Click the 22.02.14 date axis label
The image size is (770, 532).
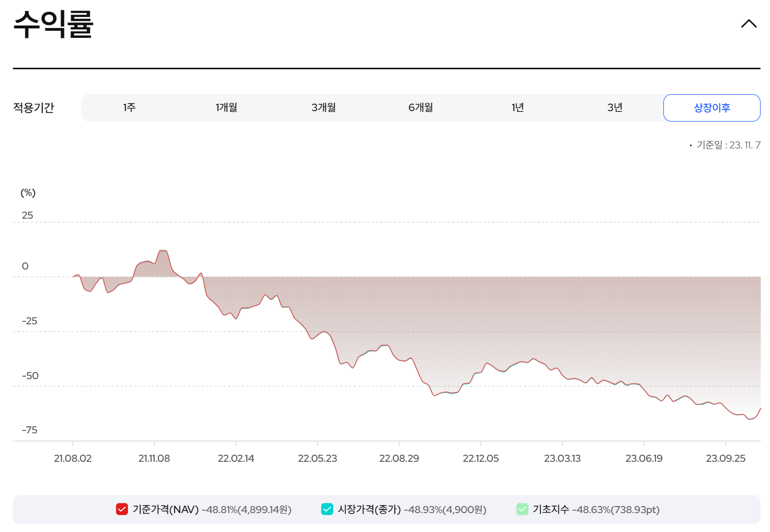(236, 458)
